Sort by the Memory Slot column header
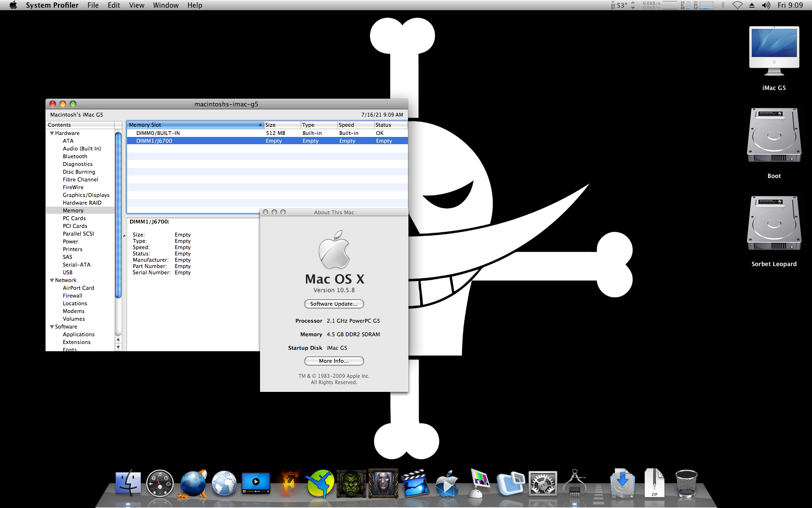812x508 pixels. (x=195, y=125)
